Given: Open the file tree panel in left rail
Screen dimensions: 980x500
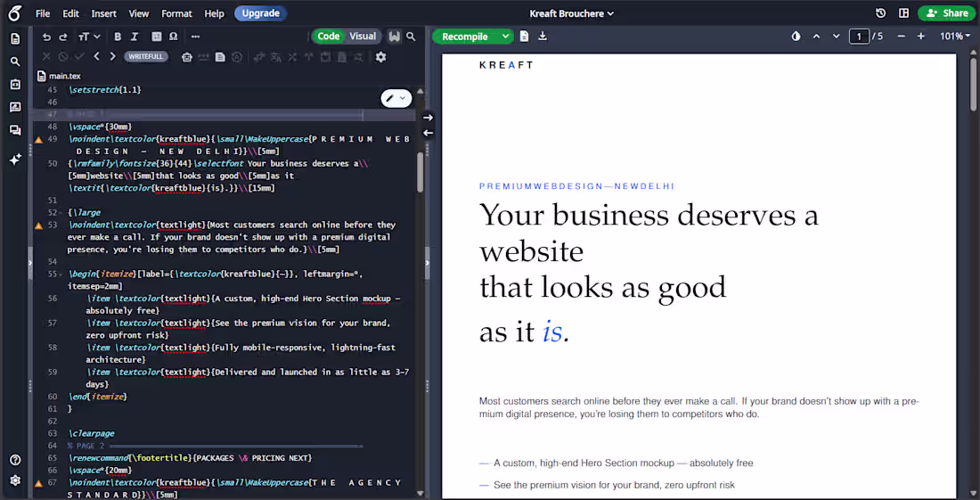Looking at the screenshot, I should coord(15,38).
